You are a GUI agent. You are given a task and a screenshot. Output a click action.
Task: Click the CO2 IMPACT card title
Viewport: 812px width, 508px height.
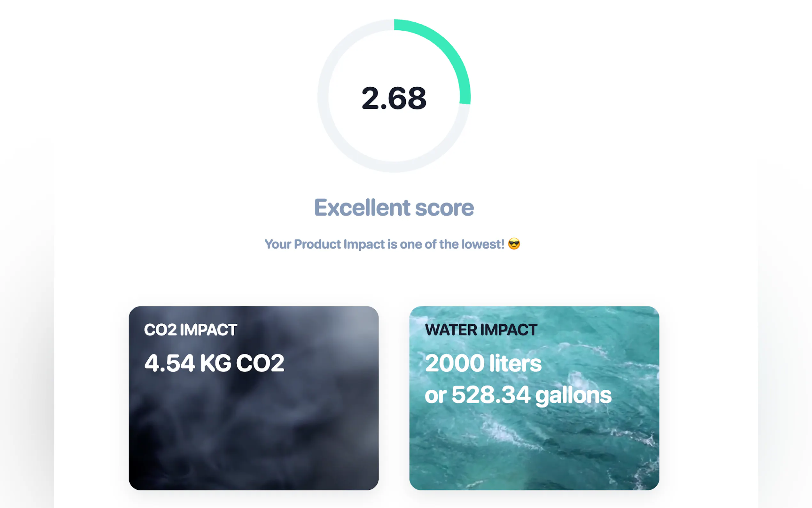[190, 330]
